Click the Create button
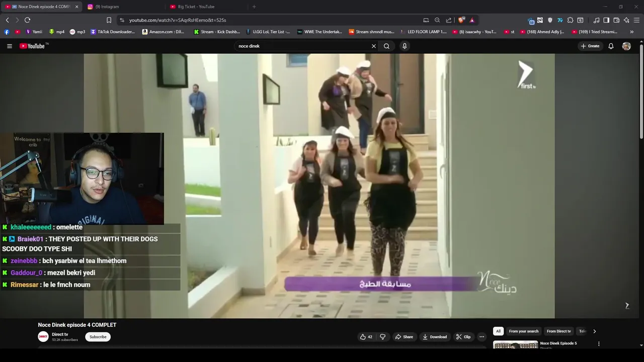Viewport: 644px width, 362px height. pyautogui.click(x=590, y=46)
